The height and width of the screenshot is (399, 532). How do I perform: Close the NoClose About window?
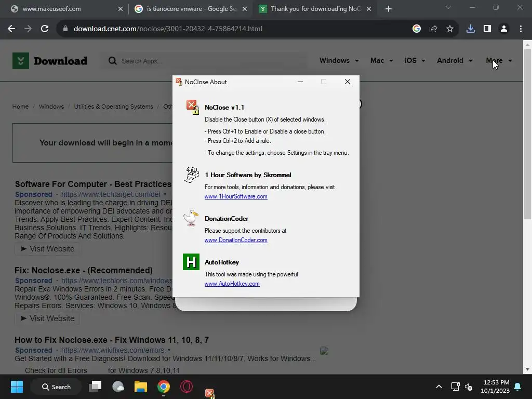point(348,82)
